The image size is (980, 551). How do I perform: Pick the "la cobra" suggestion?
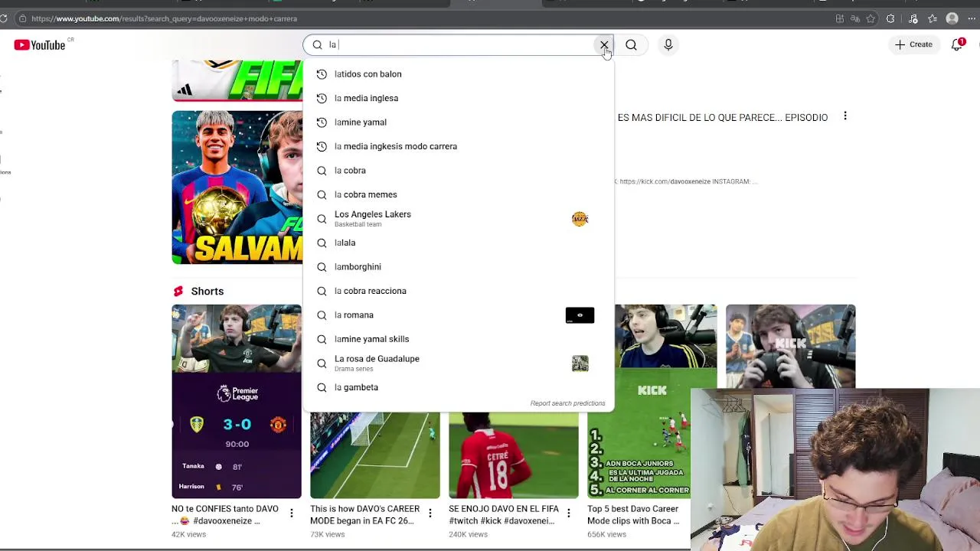coord(458,171)
